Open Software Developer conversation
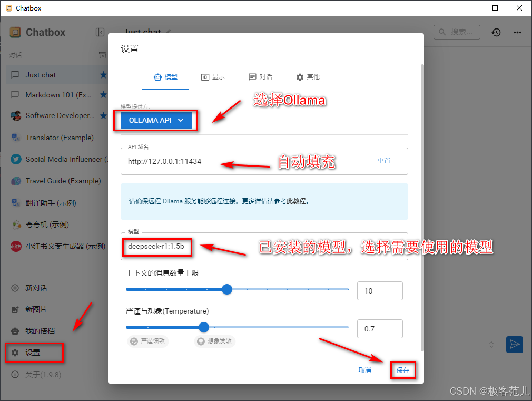 tap(56, 115)
